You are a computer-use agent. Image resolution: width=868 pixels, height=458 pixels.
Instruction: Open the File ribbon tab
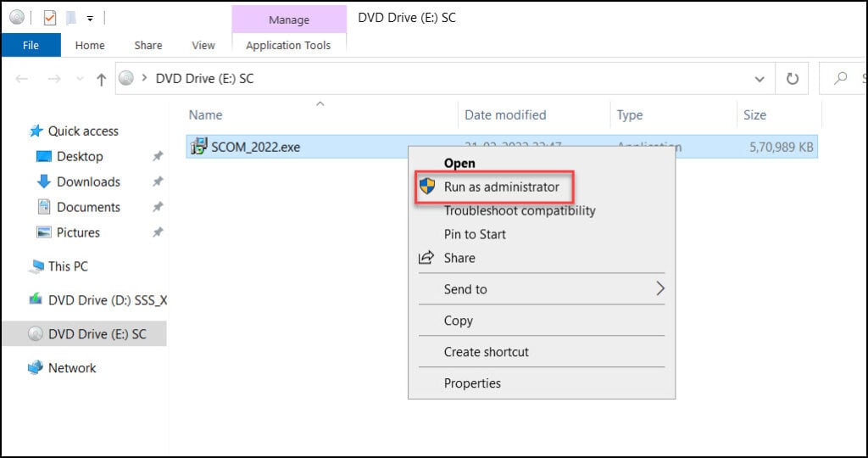[31, 45]
